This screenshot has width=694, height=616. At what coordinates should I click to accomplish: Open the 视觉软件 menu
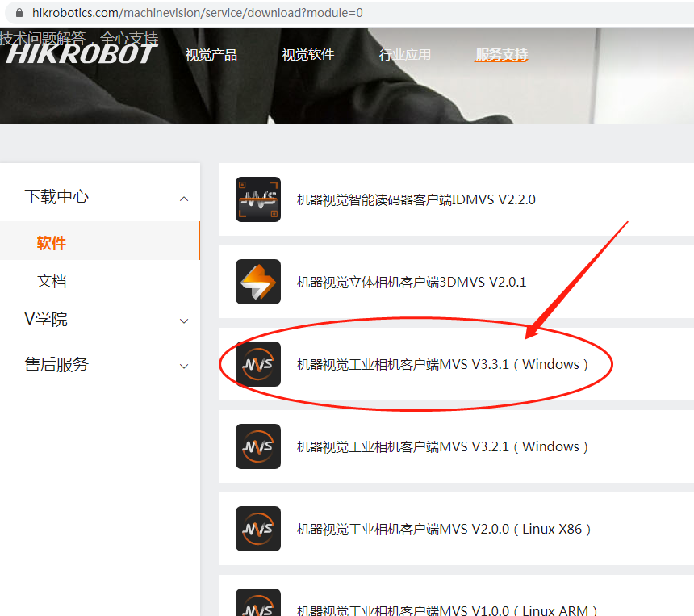(307, 55)
